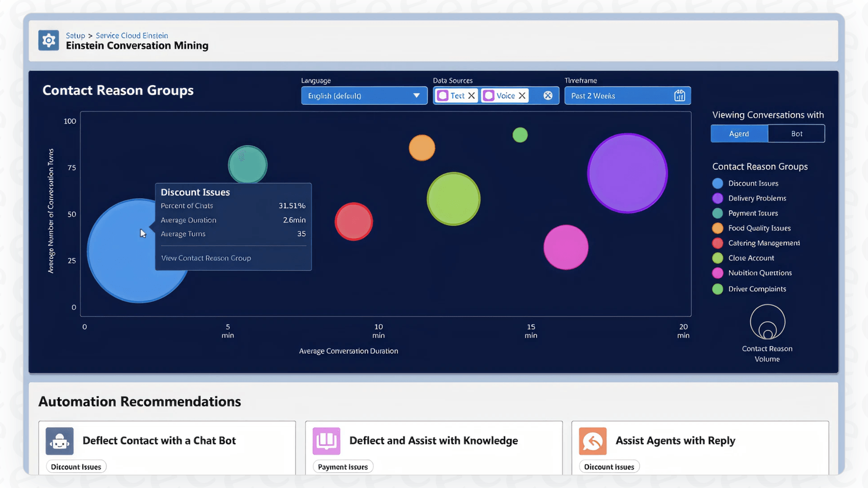Image resolution: width=868 pixels, height=488 pixels.
Task: Click the Delivery Problems color dot
Action: click(x=717, y=198)
